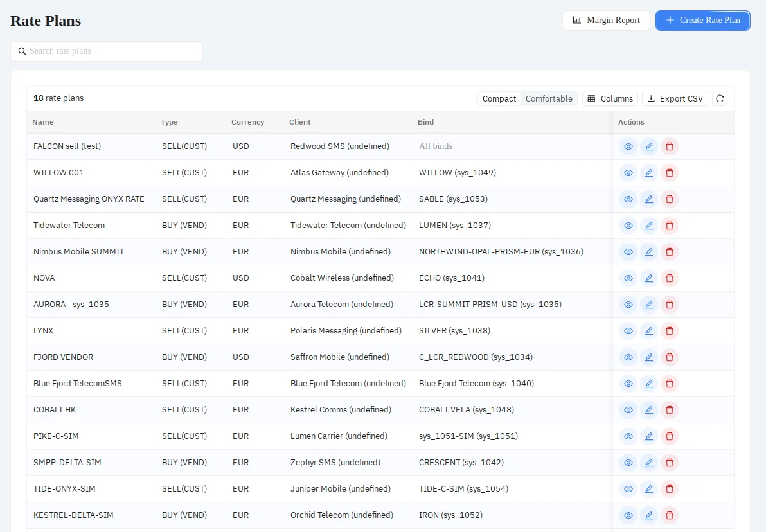Open the Margin Report
This screenshot has width=766, height=532.
606,21
